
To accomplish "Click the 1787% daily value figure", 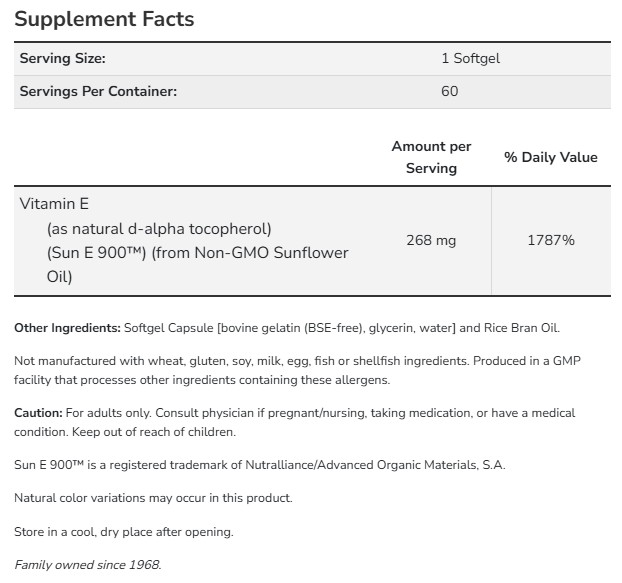I will click(550, 240).
